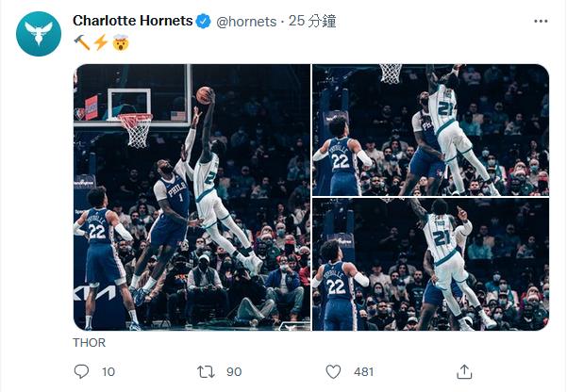
Task: Open the @hornets handle link
Action: coord(246,21)
